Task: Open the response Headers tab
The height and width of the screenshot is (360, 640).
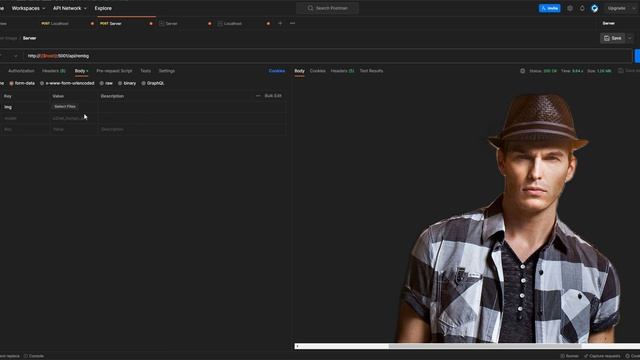Action: pyautogui.click(x=342, y=71)
